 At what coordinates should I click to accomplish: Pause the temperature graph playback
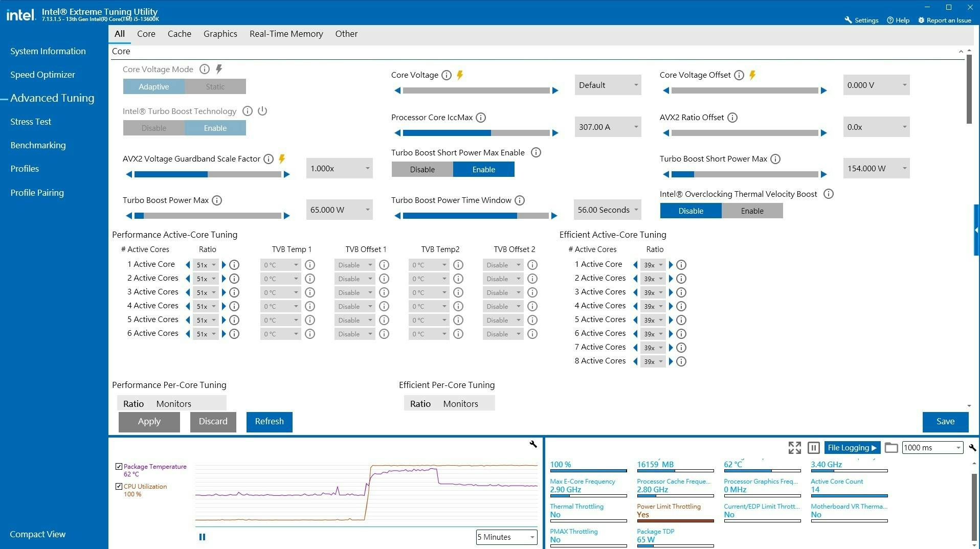pos(202,537)
